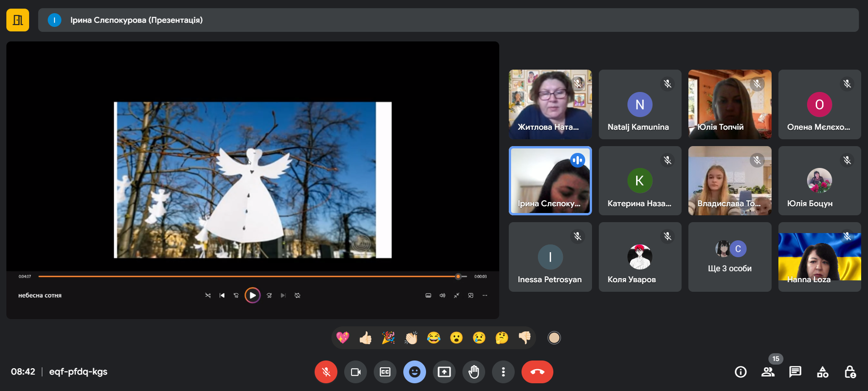Toggle the camera on or off
Screen dimensions: 868x391
[356, 372]
